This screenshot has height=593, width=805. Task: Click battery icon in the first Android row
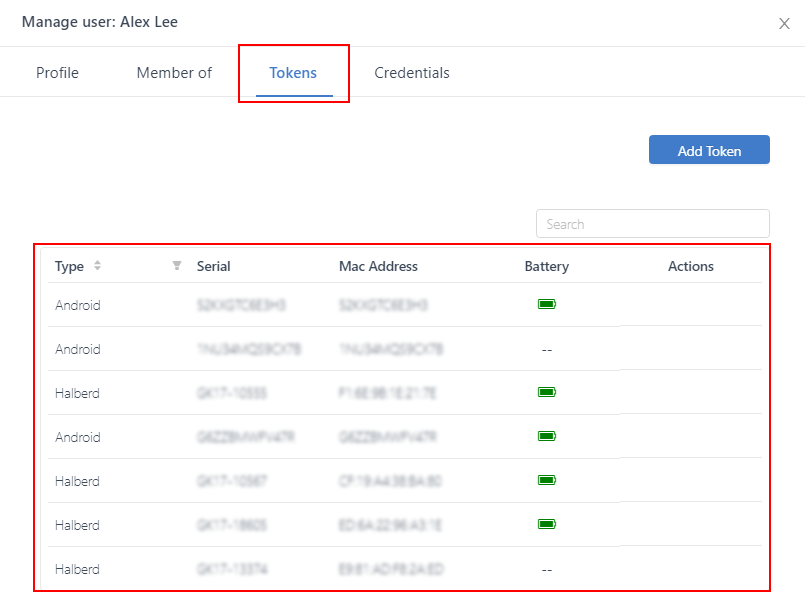(x=546, y=304)
